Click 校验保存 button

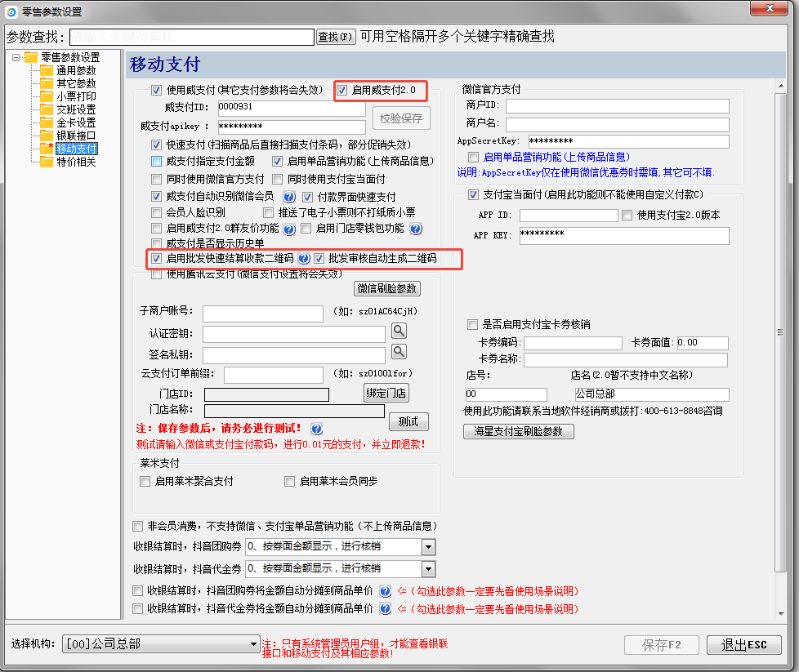tap(401, 118)
